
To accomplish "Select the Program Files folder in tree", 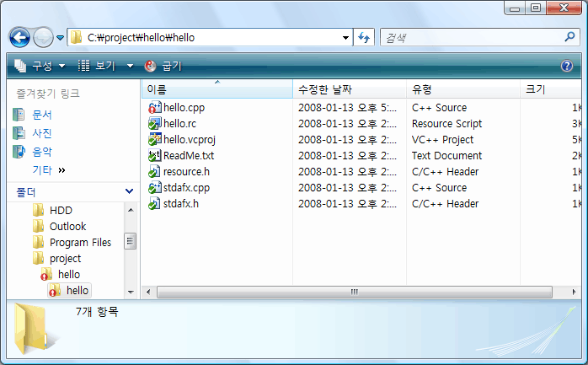I will click(80, 243).
